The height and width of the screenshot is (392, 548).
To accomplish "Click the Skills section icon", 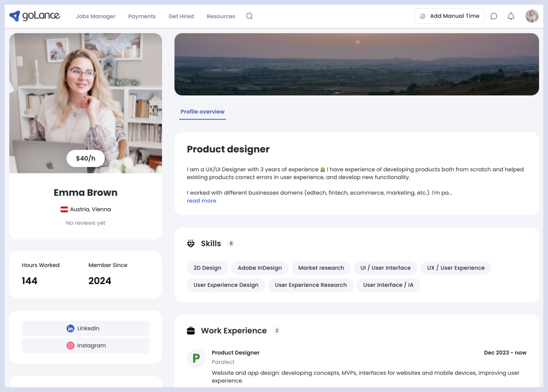I will [191, 244].
